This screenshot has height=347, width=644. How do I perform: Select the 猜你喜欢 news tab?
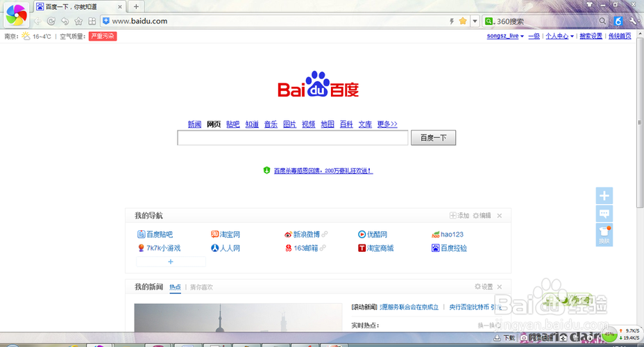(x=201, y=287)
